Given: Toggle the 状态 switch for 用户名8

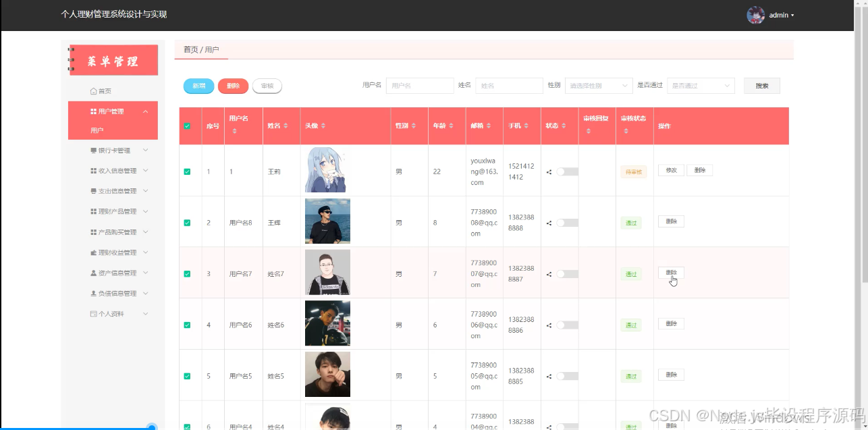Looking at the screenshot, I should point(568,223).
